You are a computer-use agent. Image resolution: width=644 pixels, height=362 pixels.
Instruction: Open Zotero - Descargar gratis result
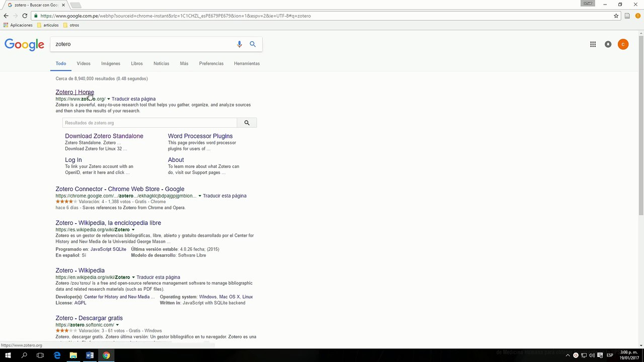[x=89, y=318]
